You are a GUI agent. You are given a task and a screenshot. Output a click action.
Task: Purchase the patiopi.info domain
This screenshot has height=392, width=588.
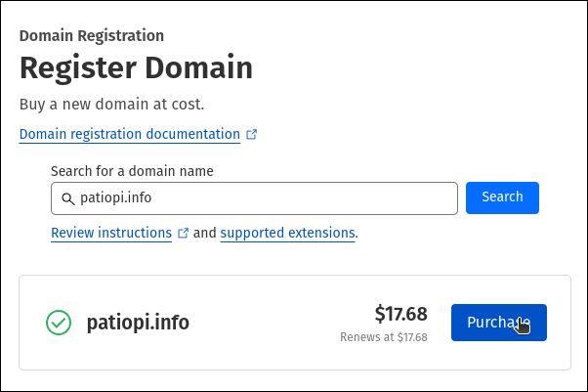tap(498, 323)
